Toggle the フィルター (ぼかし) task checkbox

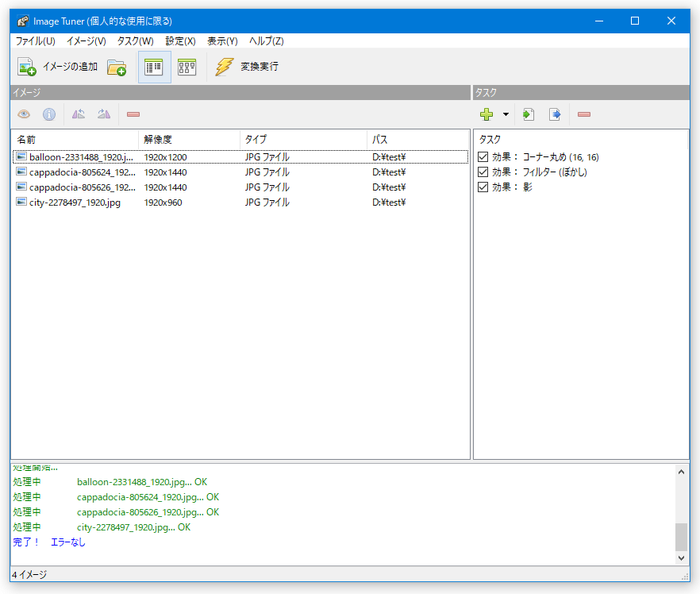pyautogui.click(x=483, y=172)
